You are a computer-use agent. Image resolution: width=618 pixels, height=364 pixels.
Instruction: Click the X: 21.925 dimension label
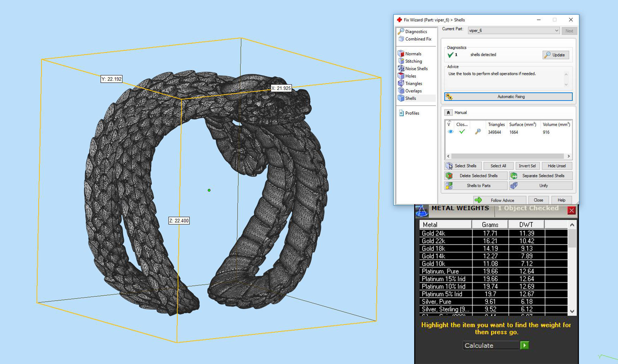[281, 88]
